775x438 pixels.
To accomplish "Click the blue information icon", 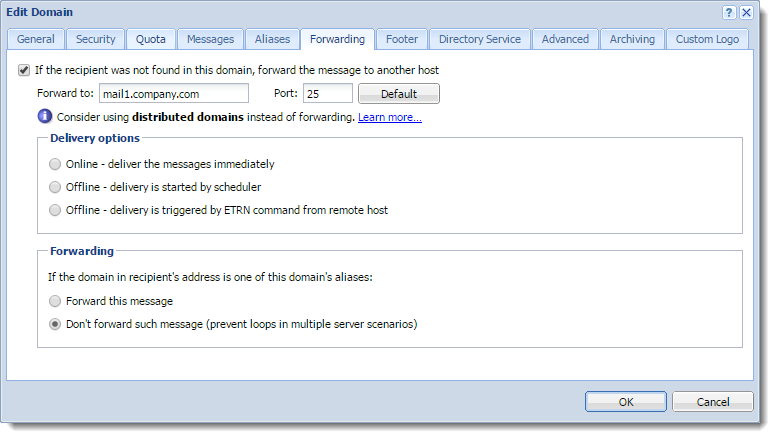I will (x=44, y=116).
